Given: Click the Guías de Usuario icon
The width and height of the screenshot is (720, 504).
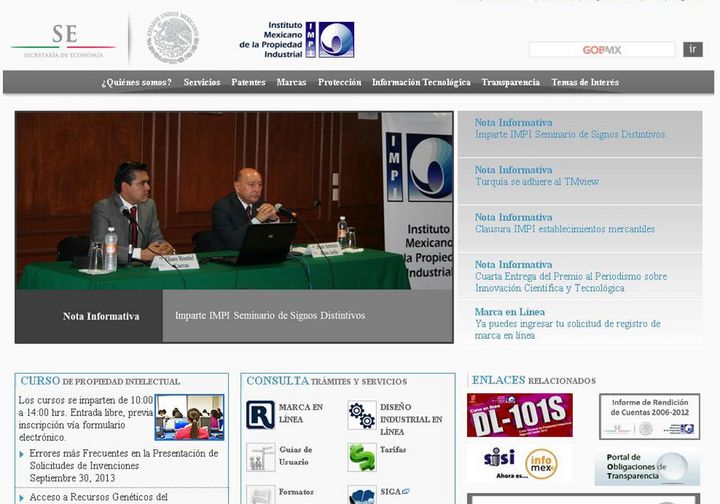Looking at the screenshot, I should coord(260,457).
